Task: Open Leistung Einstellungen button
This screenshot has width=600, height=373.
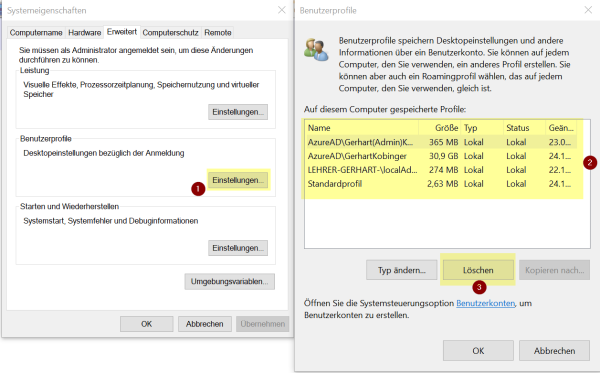Action: point(238,112)
